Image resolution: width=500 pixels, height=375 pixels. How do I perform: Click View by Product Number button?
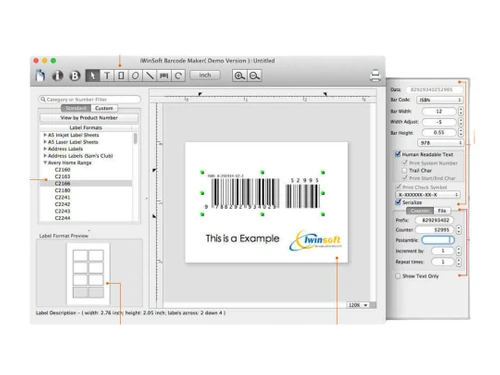point(89,118)
